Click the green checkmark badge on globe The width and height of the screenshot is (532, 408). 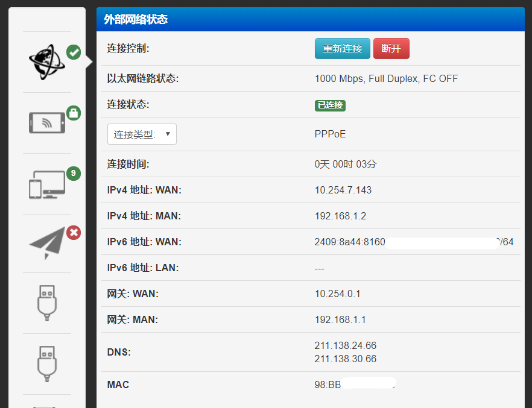point(74,52)
